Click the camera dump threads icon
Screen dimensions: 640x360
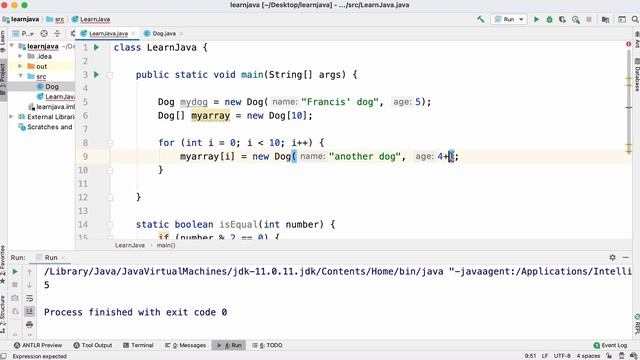(x=15, y=298)
